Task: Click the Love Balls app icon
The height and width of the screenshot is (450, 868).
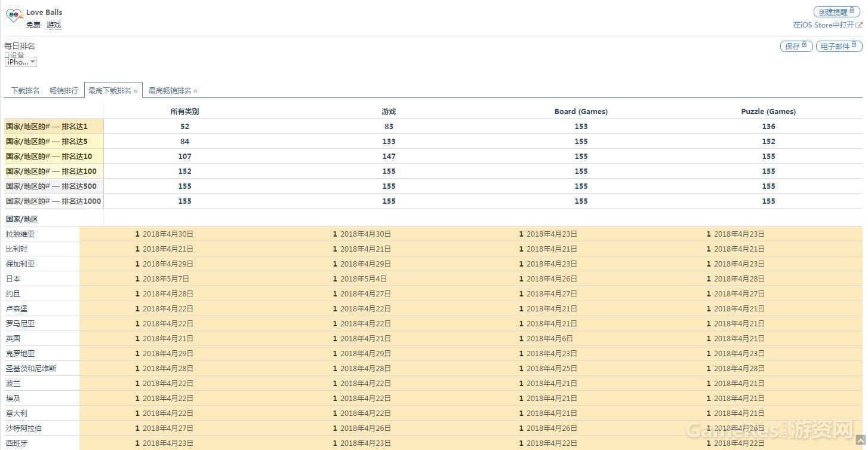Action: 14,16
